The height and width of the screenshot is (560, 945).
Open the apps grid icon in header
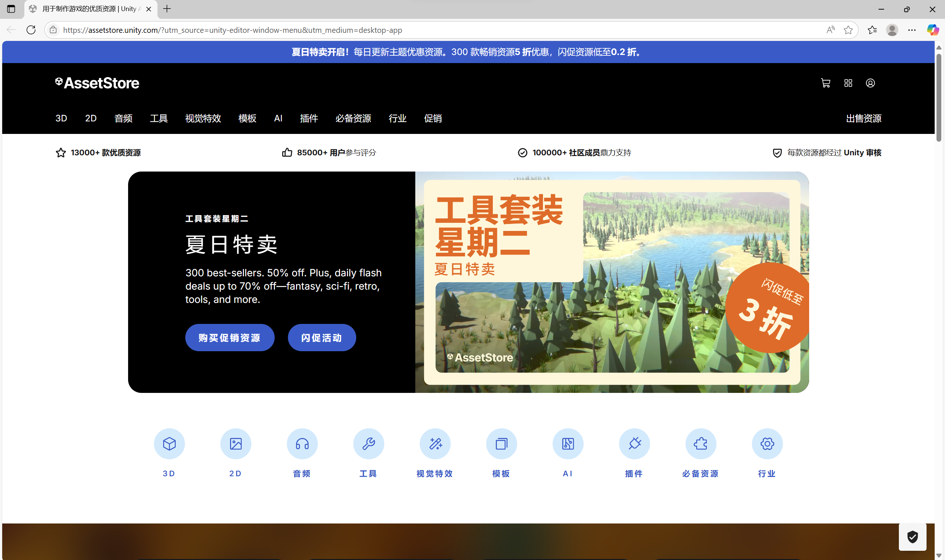coord(848,83)
